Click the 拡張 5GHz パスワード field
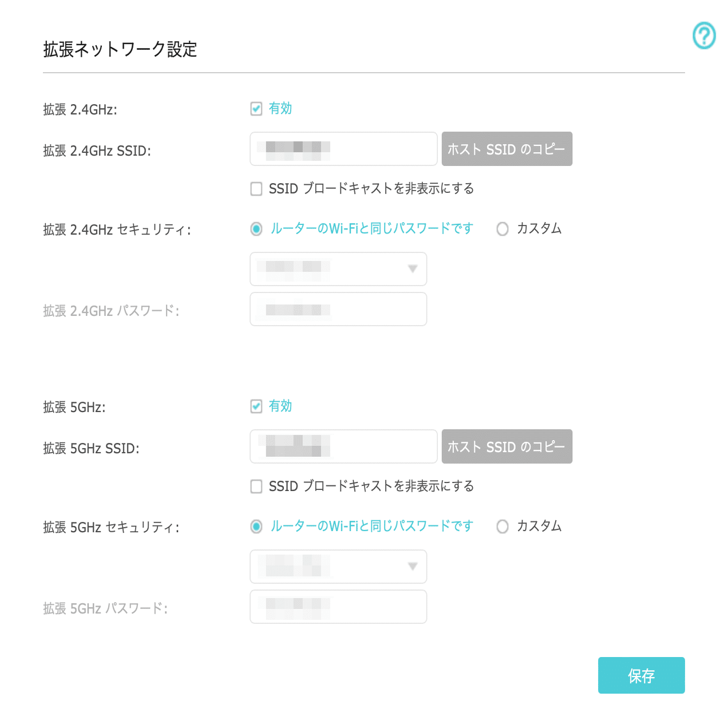Viewport: 728px width, 728px height. (338, 607)
